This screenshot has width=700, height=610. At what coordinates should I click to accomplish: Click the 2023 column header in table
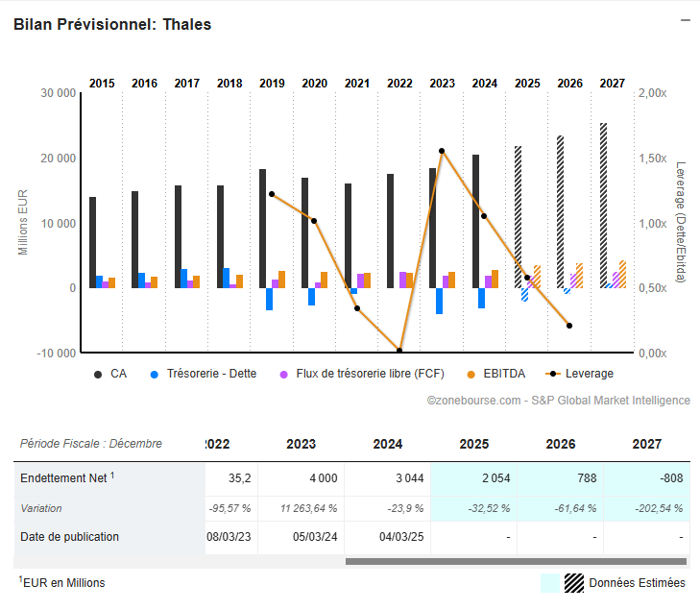301,445
